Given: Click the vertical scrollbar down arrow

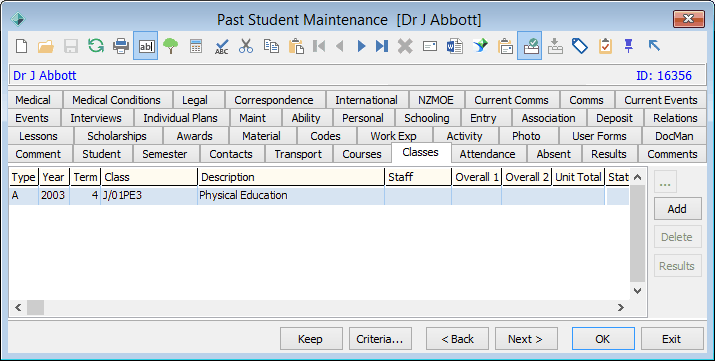Looking at the screenshot, I should [x=637, y=290].
